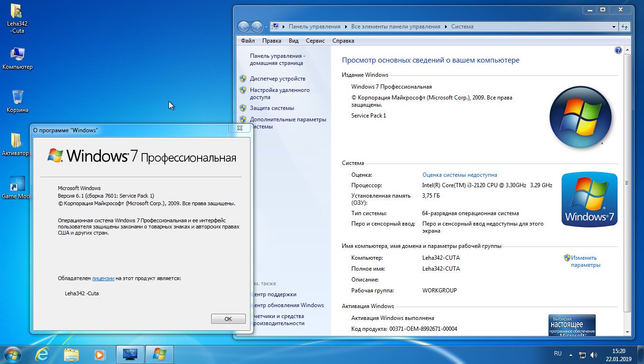Click Show desktop strip at taskbar end
This screenshot has height=364, width=644.
coord(640,355)
